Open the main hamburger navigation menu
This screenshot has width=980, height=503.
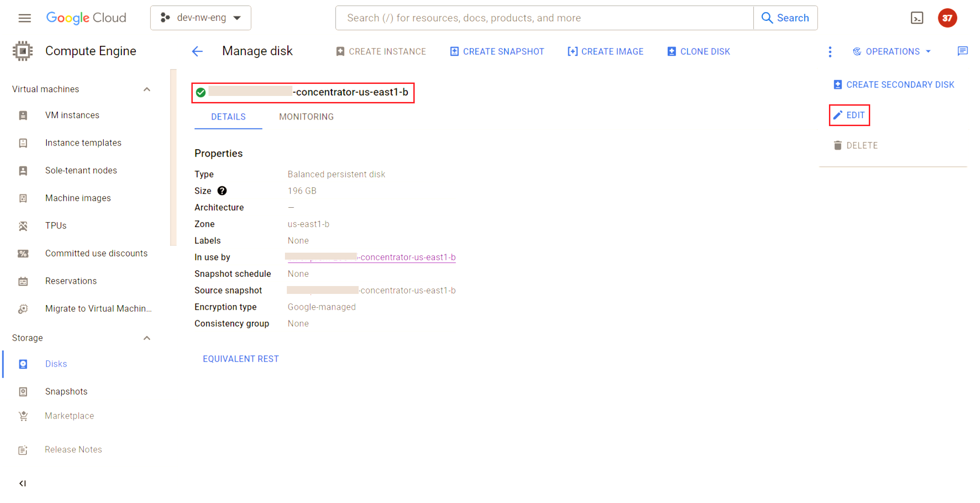[x=25, y=18]
